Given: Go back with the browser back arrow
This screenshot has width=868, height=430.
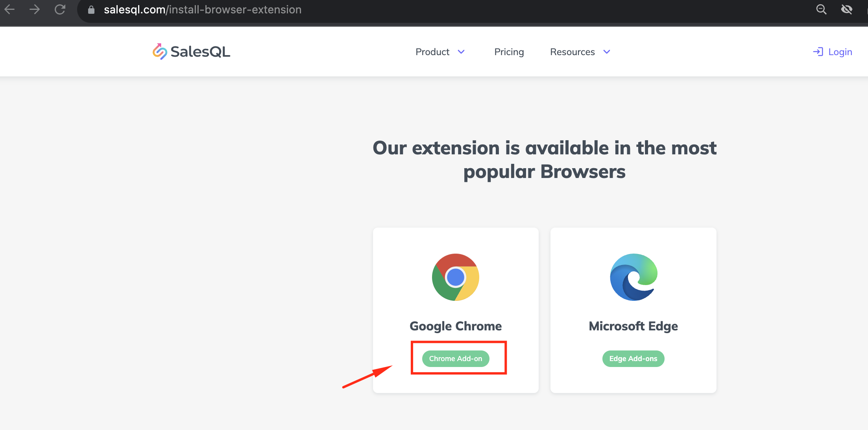Looking at the screenshot, I should (x=9, y=9).
